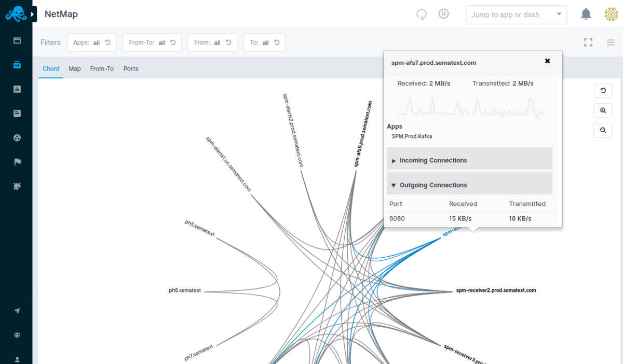The height and width of the screenshot is (364, 623).
Task: Click the flag icon in sidebar
Action: [17, 162]
